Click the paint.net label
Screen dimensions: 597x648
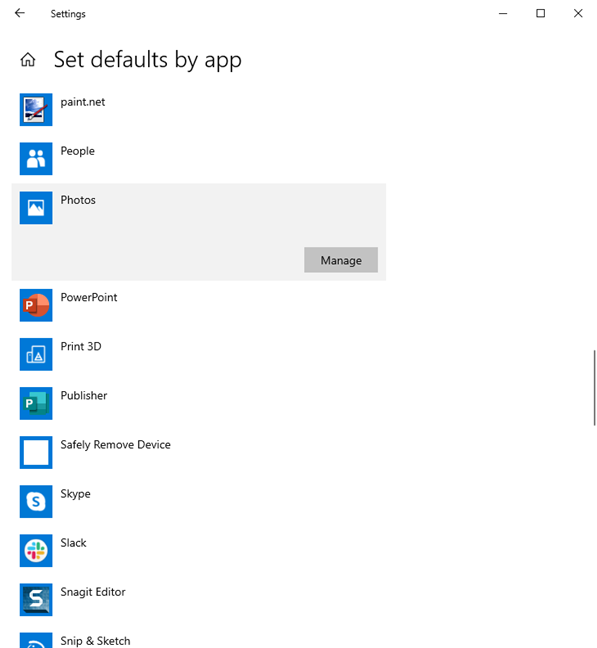pos(83,102)
